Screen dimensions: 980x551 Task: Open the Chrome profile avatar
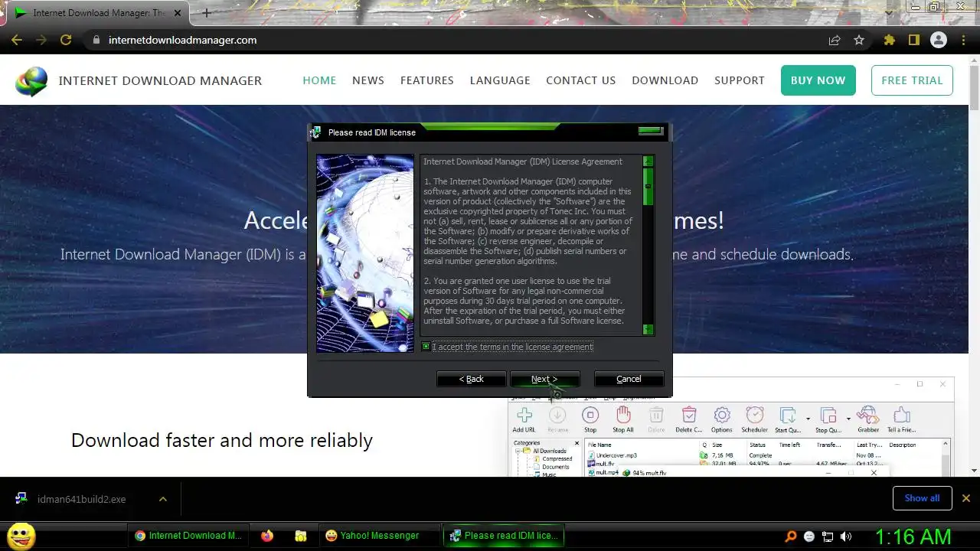(x=939, y=40)
